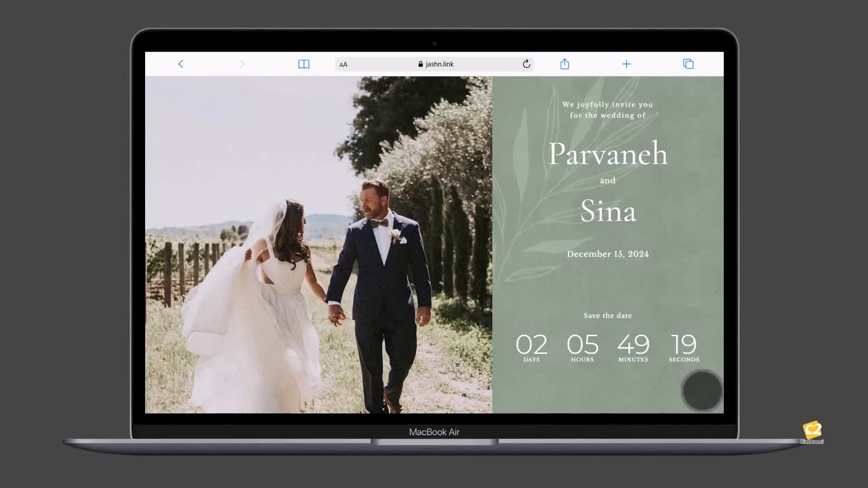Go back with the Safari back arrow
Image resolution: width=868 pixels, height=488 pixels.
181,64
